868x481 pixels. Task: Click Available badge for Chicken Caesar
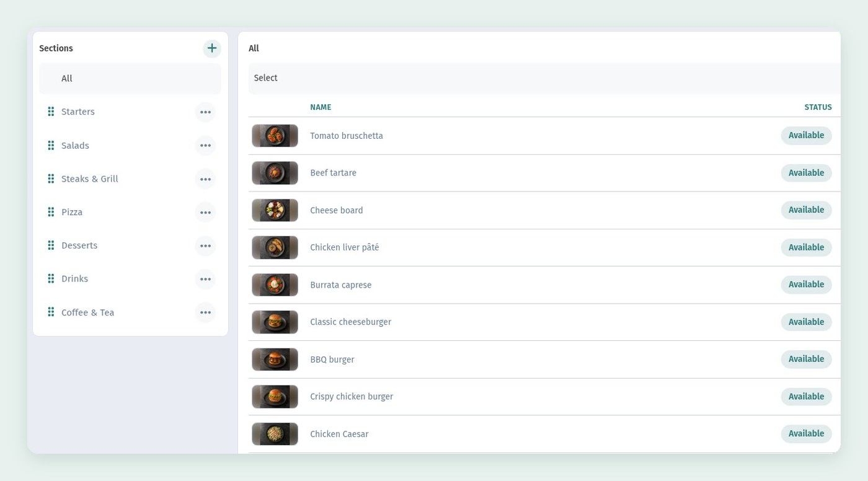pos(806,434)
